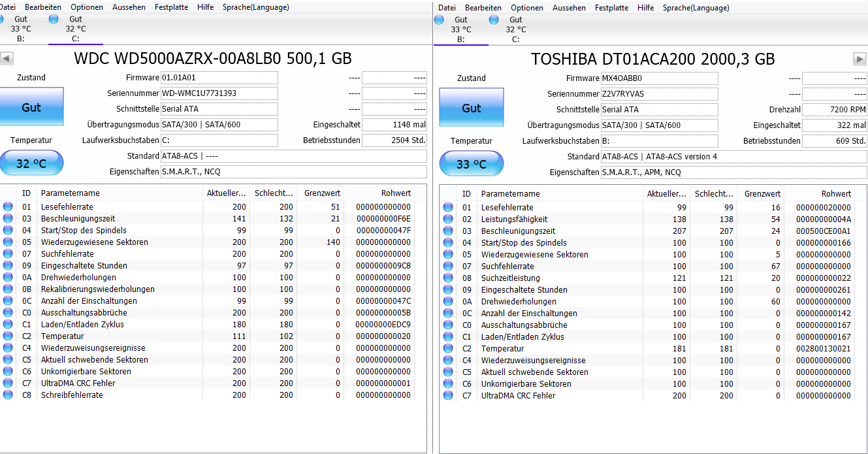Click status icon of WDC Rekalibrierungswiederholungen row

pos(8,289)
